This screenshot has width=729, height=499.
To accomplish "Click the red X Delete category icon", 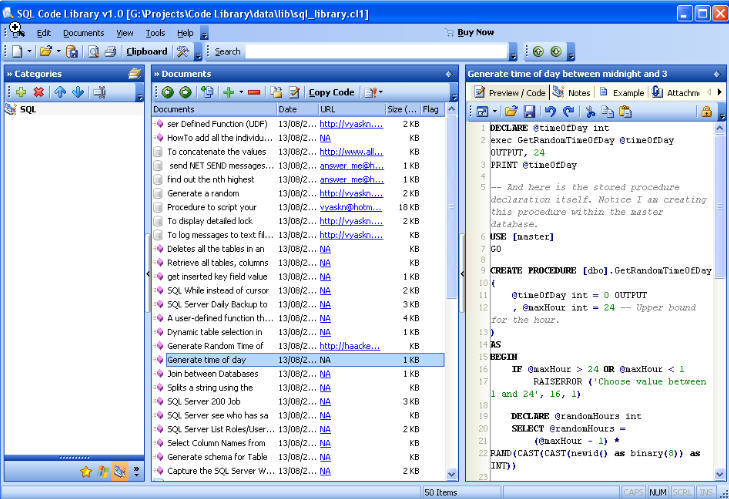I will (x=39, y=92).
